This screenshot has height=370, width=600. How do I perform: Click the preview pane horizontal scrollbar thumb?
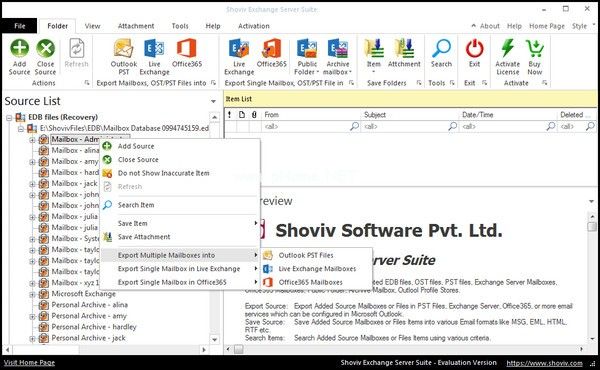(x=238, y=349)
